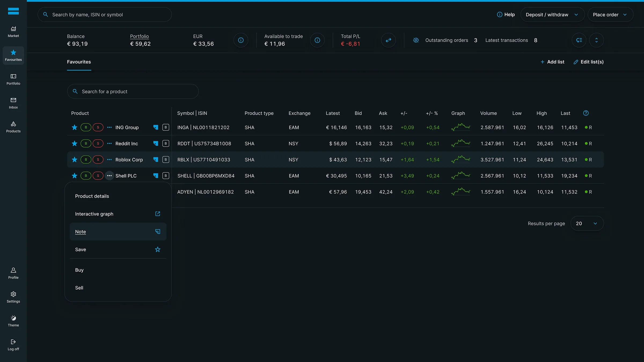
Task: Click Log off in the sidebar
Action: [13, 345]
